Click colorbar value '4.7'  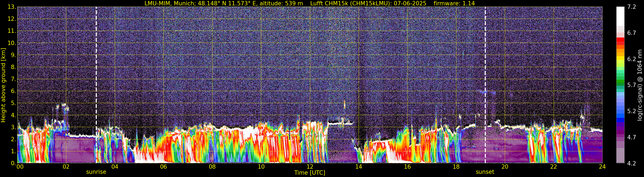click(x=632, y=137)
